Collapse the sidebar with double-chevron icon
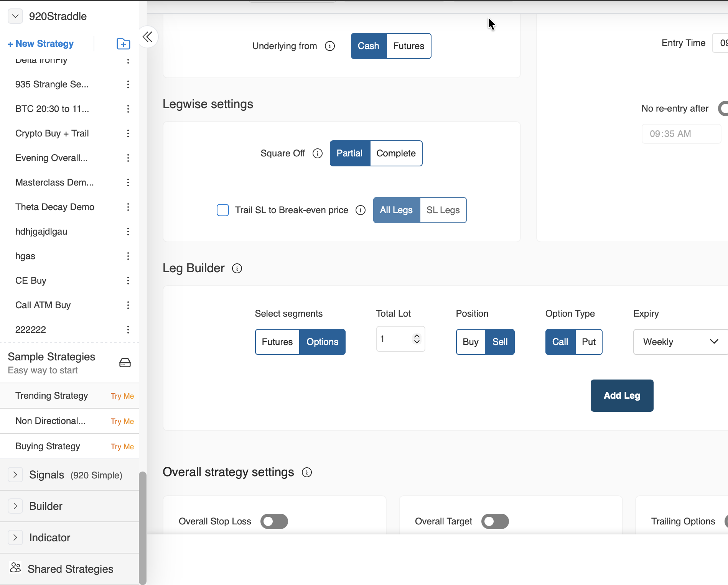The image size is (728, 585). [147, 37]
